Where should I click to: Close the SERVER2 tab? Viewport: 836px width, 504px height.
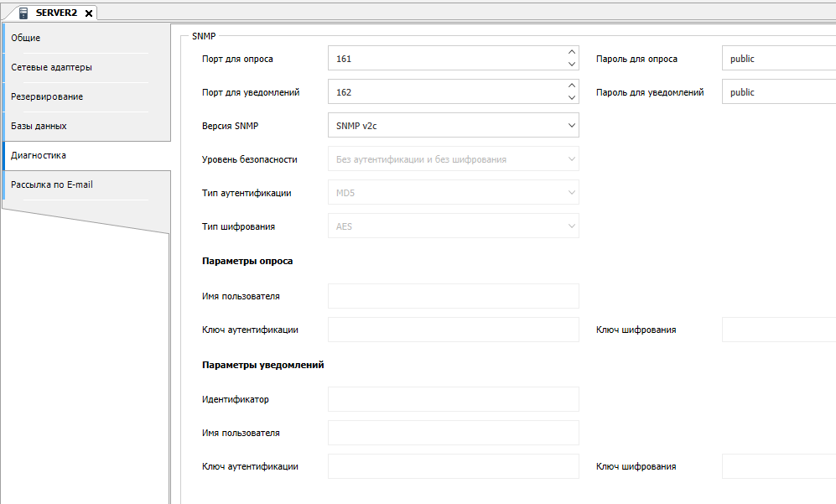click(89, 13)
